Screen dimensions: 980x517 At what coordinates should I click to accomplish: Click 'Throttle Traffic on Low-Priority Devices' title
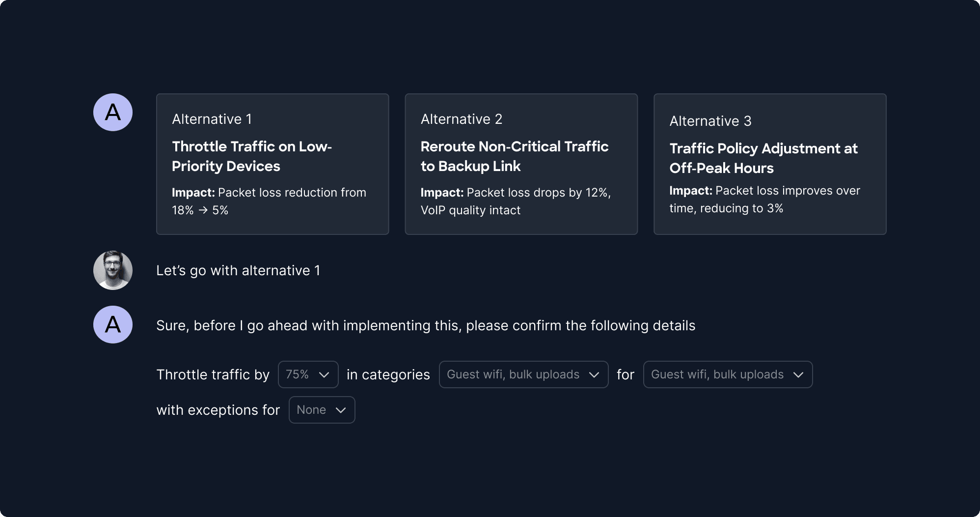click(252, 156)
